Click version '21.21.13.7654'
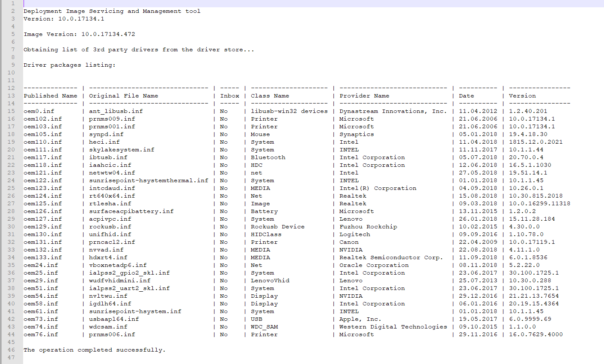This screenshot has height=364, width=604. (534, 296)
